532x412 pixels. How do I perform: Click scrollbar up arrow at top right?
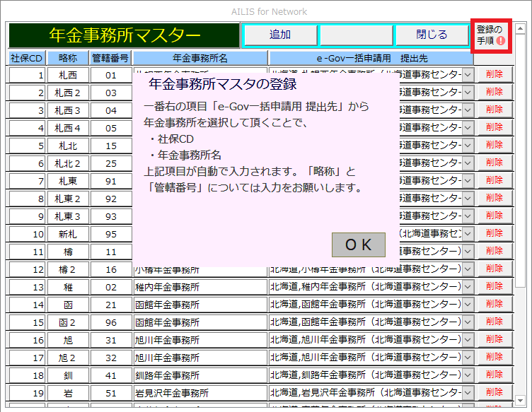[x=520, y=29]
